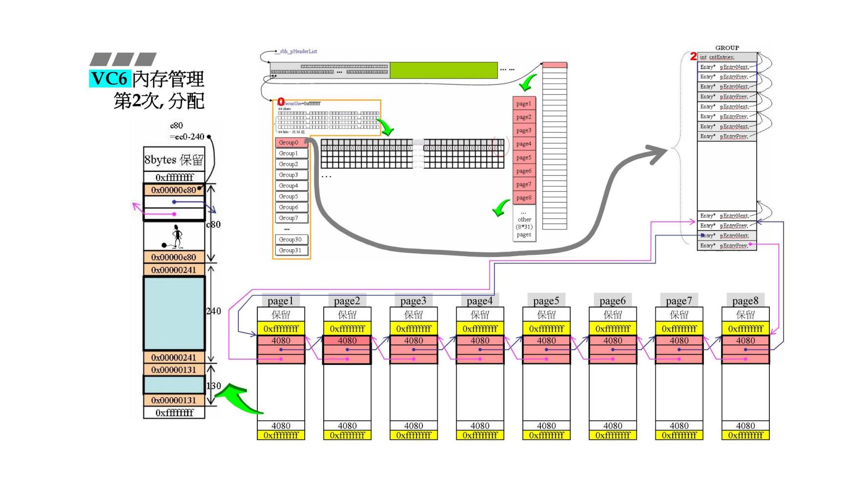
Task: Click gray page1 heading above bottom columns
Action: 281,301
